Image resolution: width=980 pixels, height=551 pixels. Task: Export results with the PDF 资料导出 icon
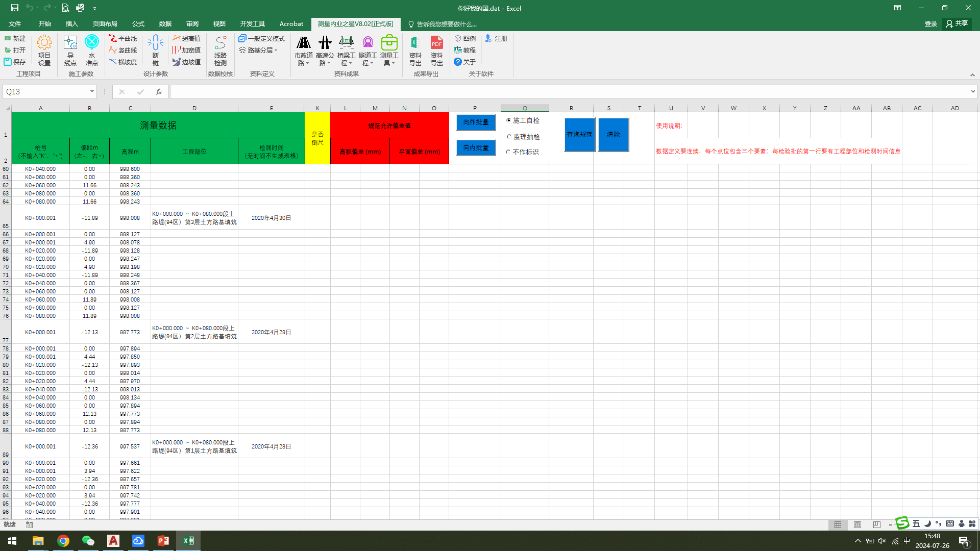436,49
